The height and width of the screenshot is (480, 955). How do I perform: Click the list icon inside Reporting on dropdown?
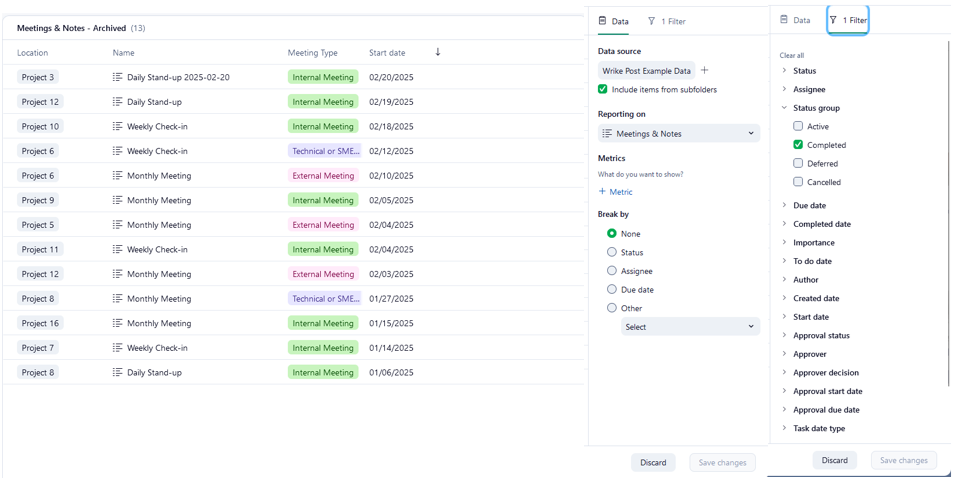tap(607, 133)
